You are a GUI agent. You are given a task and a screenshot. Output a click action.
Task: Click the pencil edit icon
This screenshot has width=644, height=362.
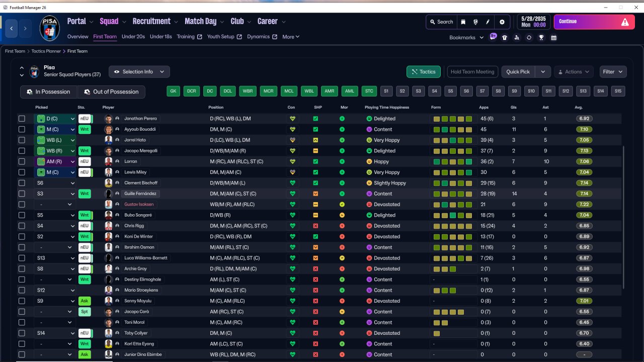click(x=488, y=22)
